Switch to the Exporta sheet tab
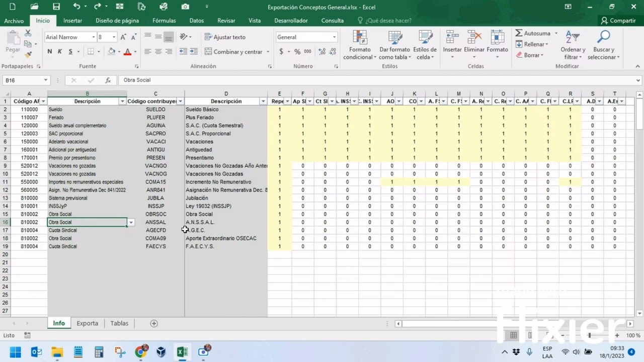This screenshot has height=362, width=644. (x=87, y=323)
